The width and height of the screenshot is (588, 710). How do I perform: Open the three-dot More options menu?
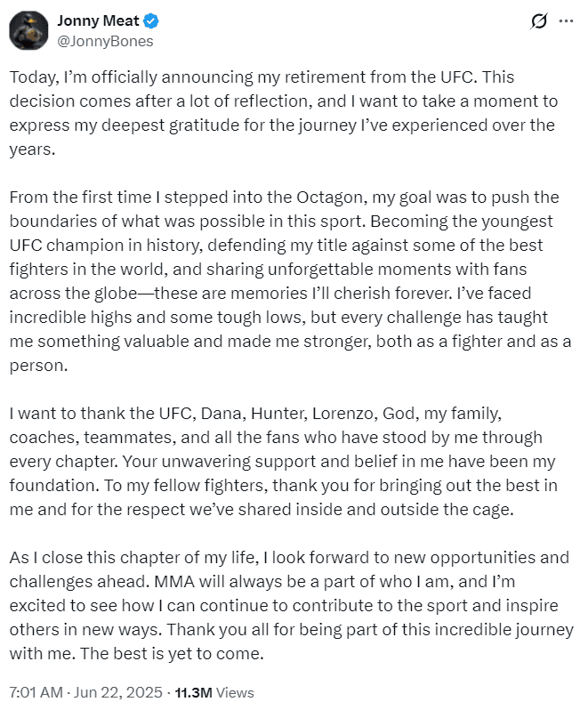[x=566, y=21]
